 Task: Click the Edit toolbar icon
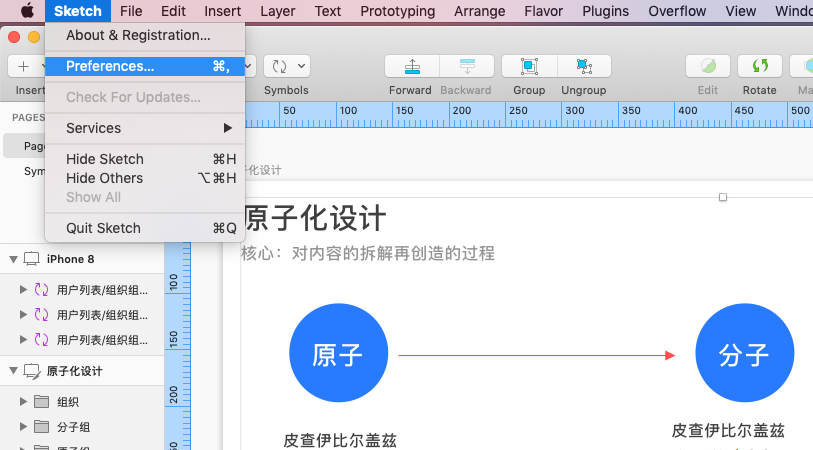(x=708, y=66)
